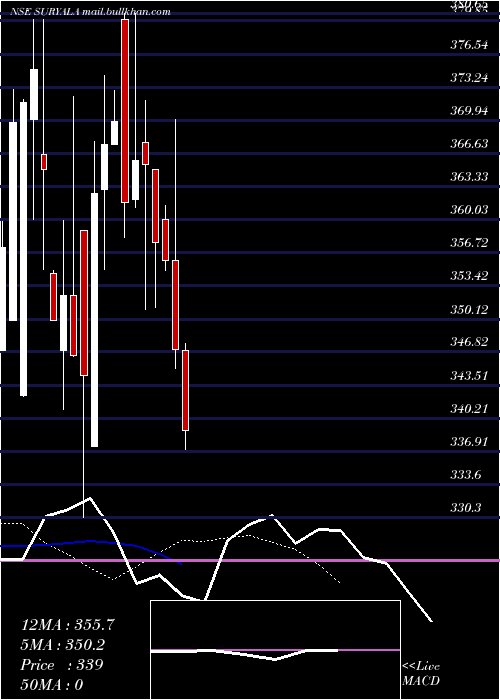Select the 353.42 price axis label
Screen dimensions: 500x700
tap(469, 277)
